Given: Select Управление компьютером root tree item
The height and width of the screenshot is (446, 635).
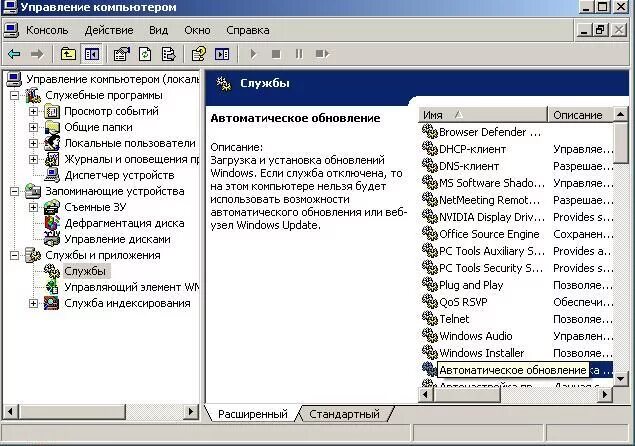Looking at the screenshot, I should 113,79.
